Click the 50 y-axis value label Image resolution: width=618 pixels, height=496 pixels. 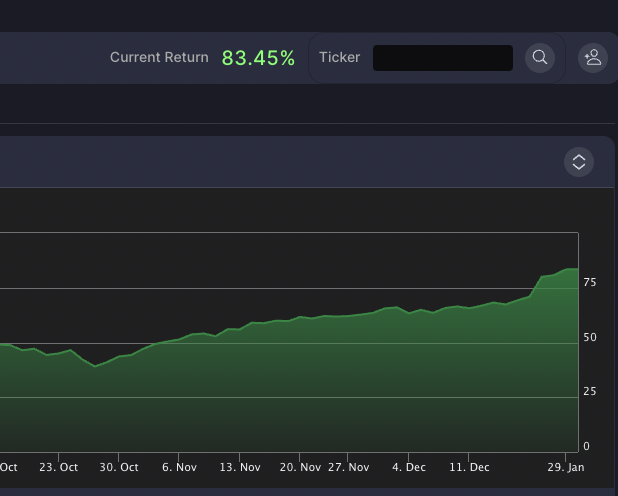click(590, 338)
